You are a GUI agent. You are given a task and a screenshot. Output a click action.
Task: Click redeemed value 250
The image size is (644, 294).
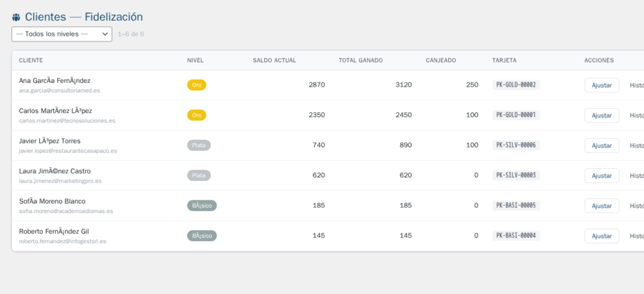point(472,85)
